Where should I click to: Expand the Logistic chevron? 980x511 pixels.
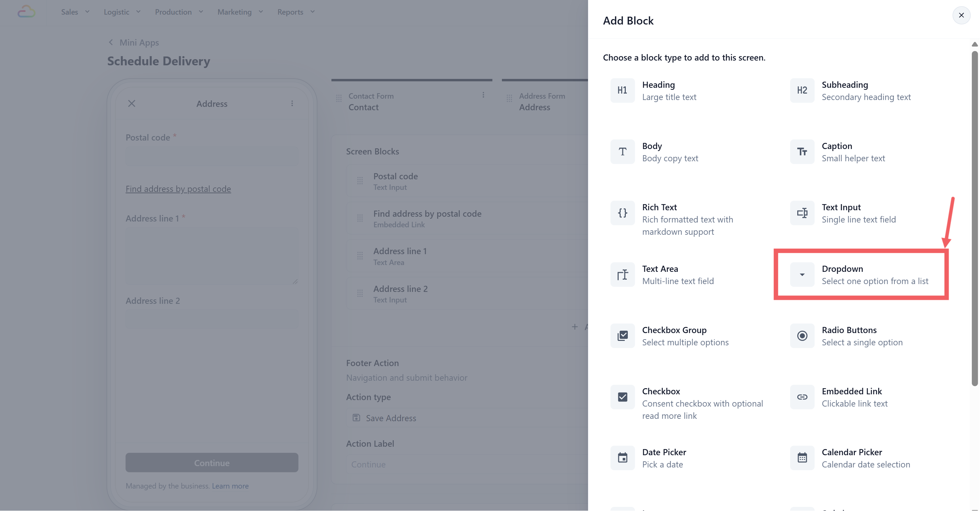click(x=138, y=12)
